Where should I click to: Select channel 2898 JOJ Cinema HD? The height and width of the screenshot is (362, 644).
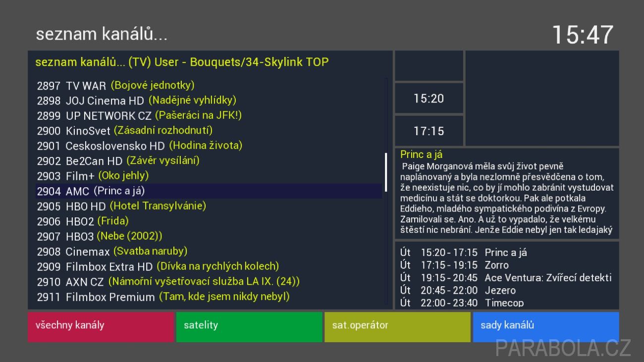[209, 101]
